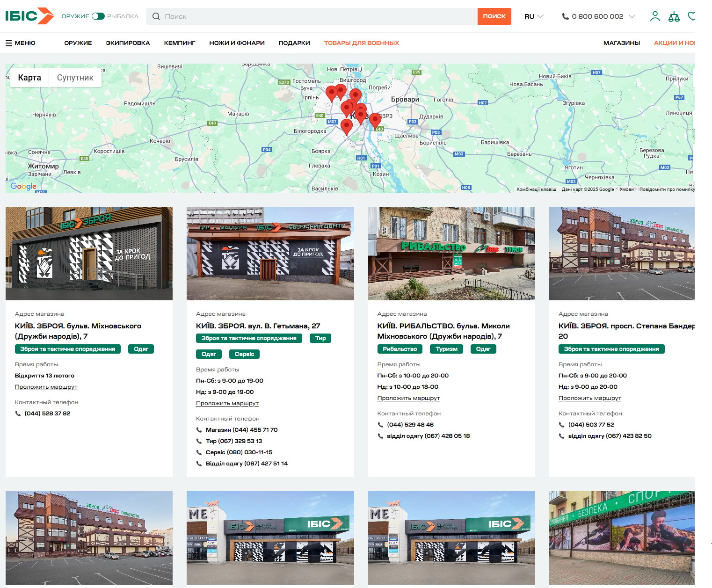Screen dimensions: 712x588
Task: Open the Экипировка category menu
Action: (x=128, y=43)
